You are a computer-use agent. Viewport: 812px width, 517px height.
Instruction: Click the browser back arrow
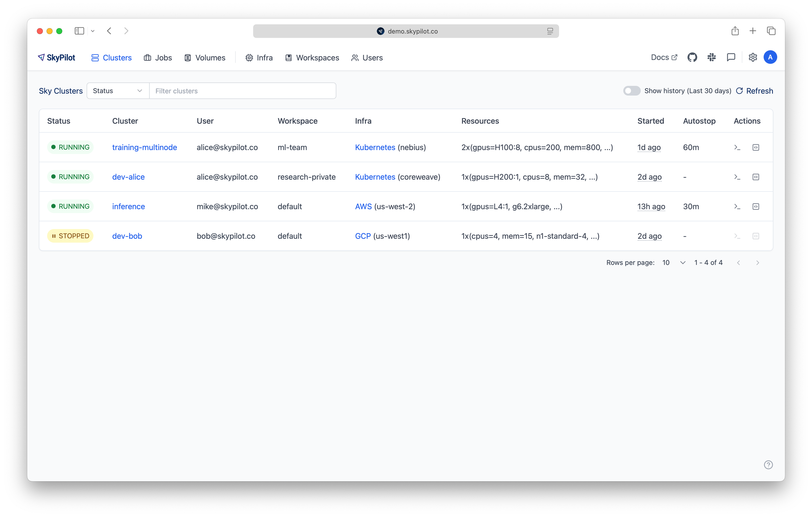109,31
